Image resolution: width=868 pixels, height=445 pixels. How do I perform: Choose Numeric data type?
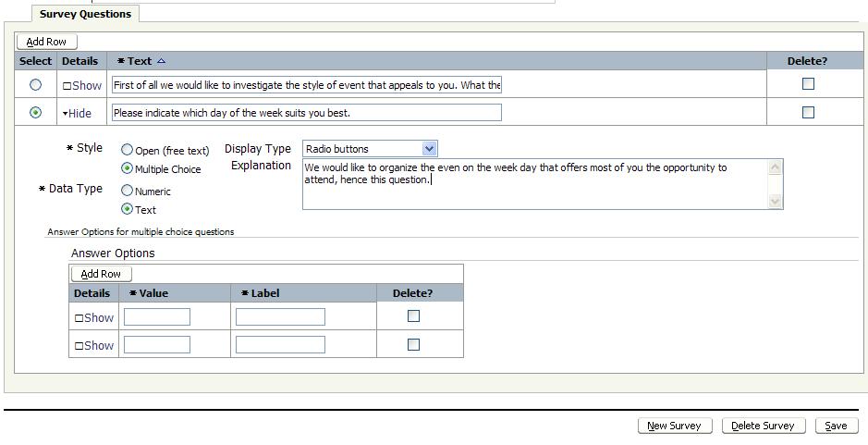128,191
